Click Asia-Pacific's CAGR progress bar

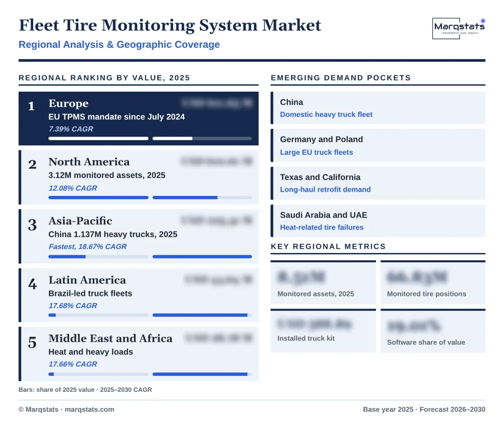pyautogui.click(x=202, y=256)
